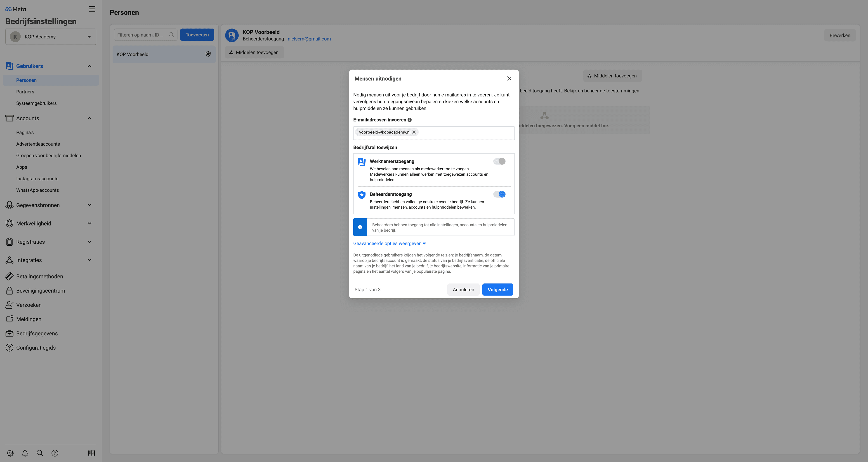Open the hamburger menu next to Meta logo
Image resolution: width=868 pixels, height=462 pixels.
point(92,9)
